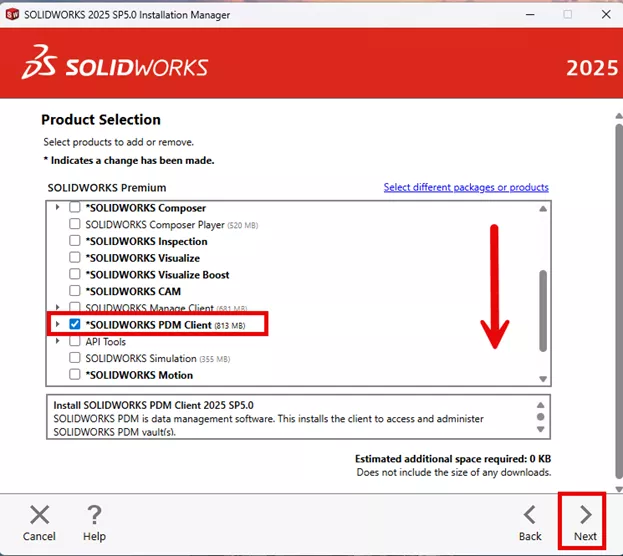Check the SOLIDWORKS Simulation checkbox

tap(75, 357)
